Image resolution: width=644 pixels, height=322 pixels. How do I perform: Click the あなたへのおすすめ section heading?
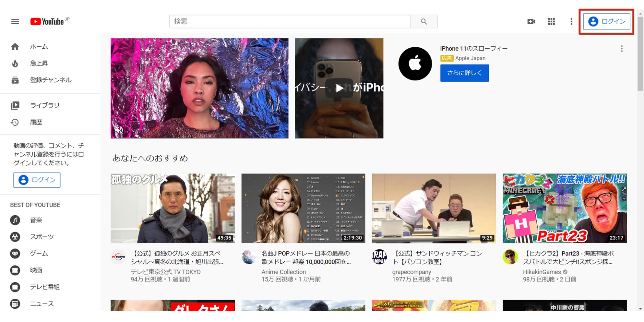150,158
